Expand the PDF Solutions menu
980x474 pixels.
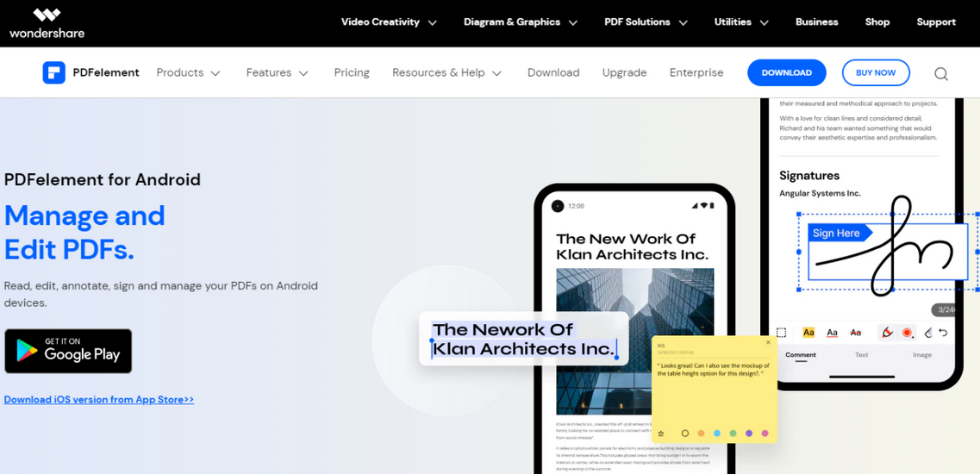pos(646,22)
